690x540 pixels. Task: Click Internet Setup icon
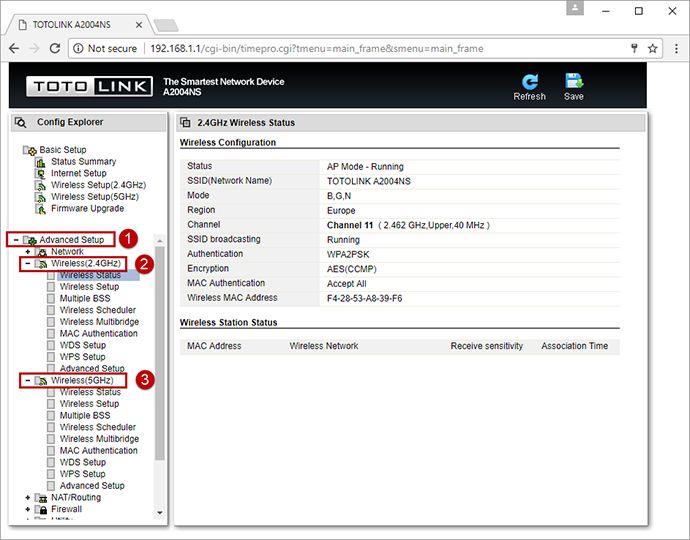pos(40,174)
